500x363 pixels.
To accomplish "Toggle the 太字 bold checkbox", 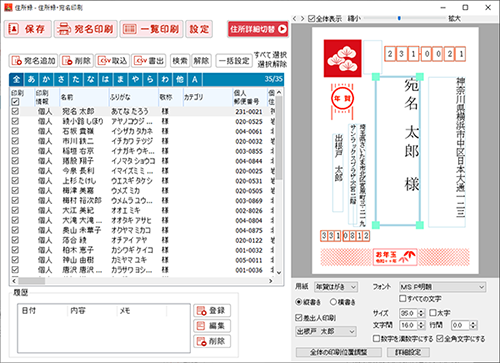I will pos(433,313).
